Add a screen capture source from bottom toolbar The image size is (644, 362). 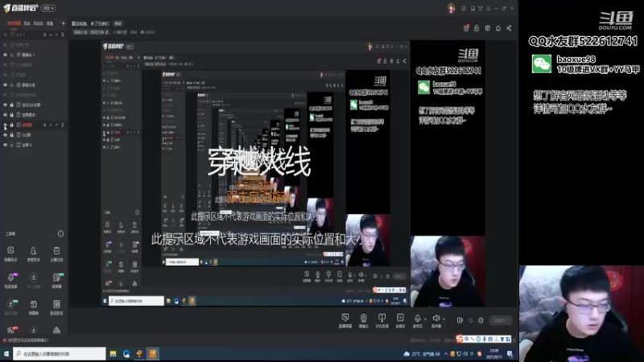point(345,320)
